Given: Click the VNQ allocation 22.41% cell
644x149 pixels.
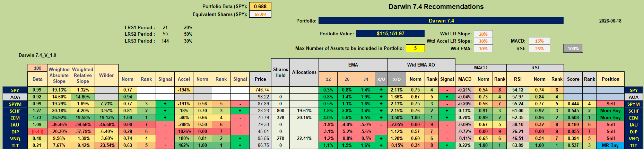Looking at the screenshot, I should coord(304,139).
